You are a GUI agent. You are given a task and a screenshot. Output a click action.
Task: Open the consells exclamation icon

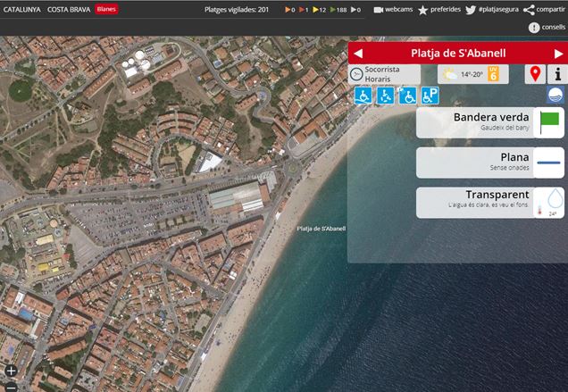pyautogui.click(x=534, y=28)
